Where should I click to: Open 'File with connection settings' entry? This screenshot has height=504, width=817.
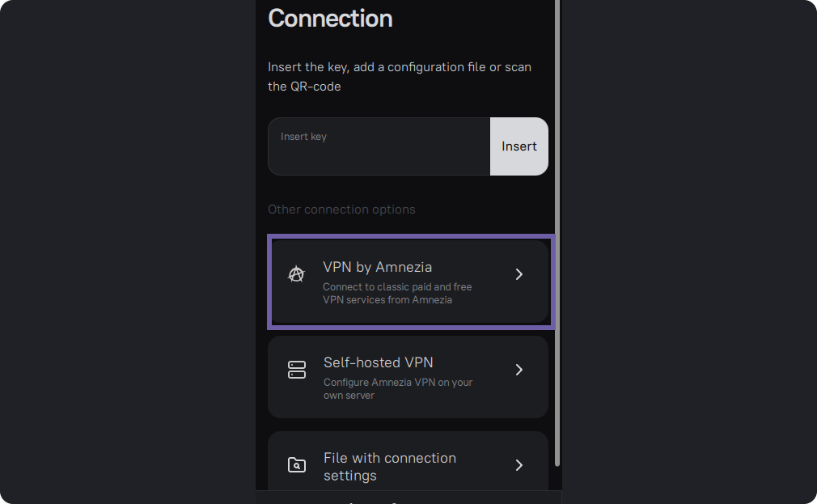coord(408,461)
